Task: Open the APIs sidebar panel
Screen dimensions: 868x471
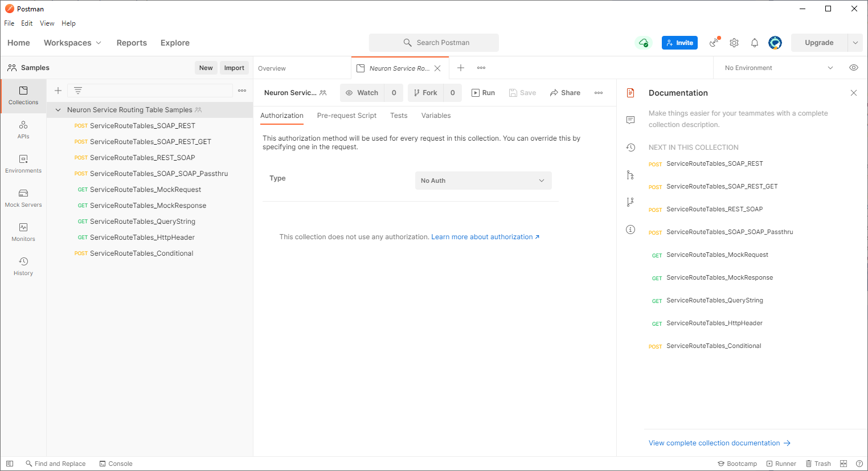Action: 23,130
